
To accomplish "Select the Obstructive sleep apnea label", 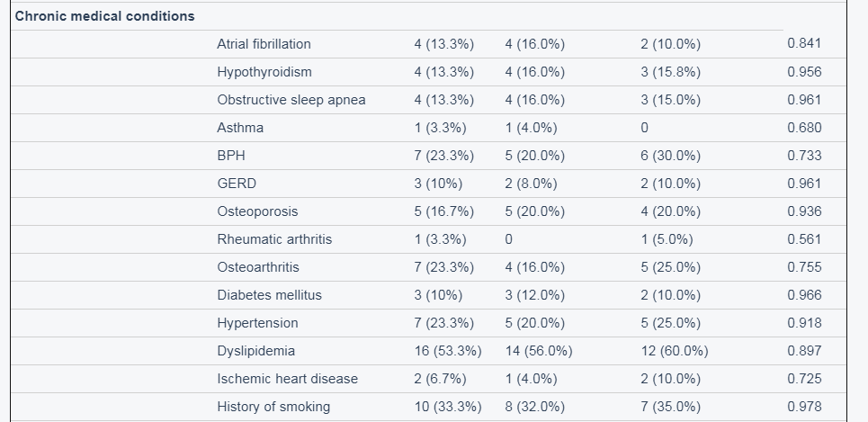I will pyautogui.click(x=291, y=100).
